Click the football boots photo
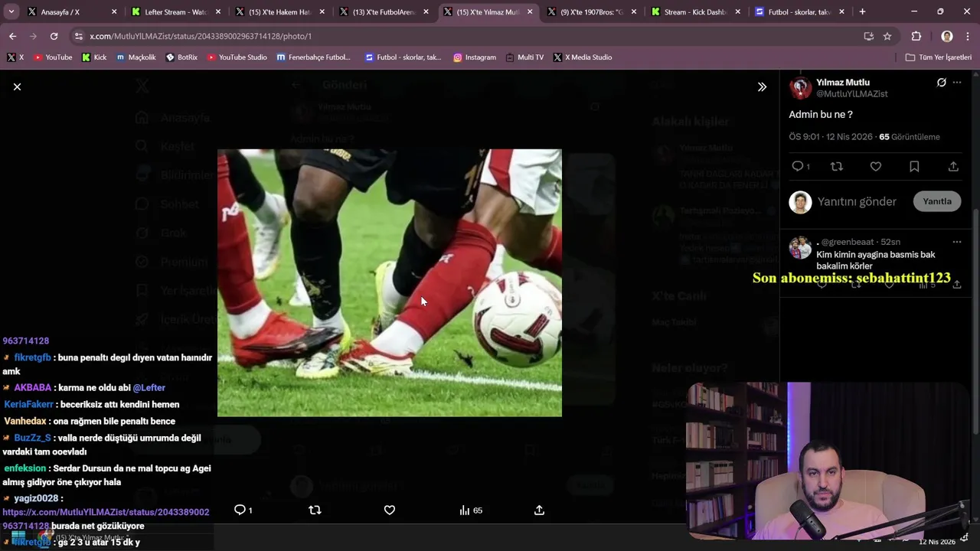Screen dimensions: 980x551 click(390, 283)
